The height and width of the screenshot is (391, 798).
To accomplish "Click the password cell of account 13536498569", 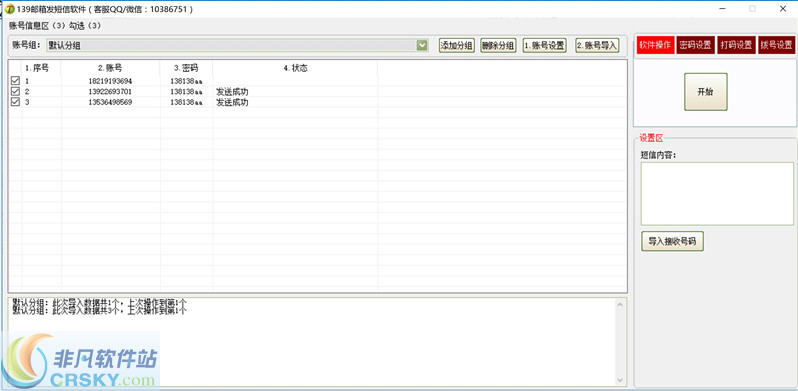I will 186,102.
